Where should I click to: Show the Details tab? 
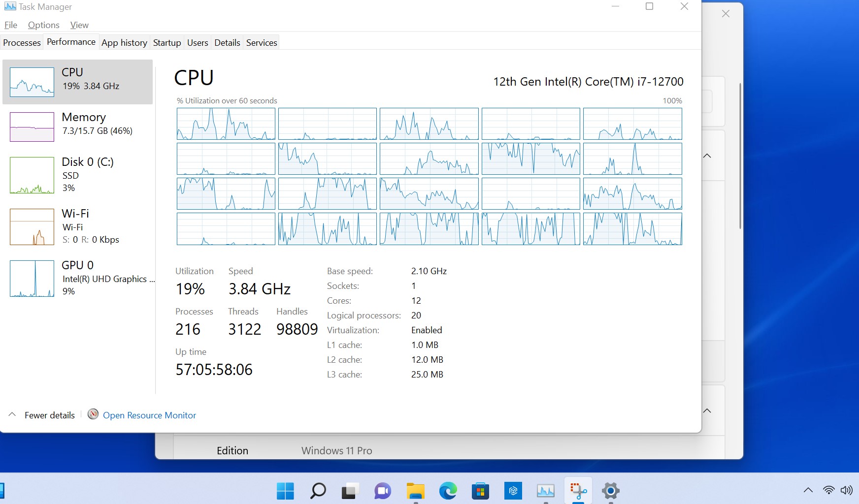coord(227,43)
